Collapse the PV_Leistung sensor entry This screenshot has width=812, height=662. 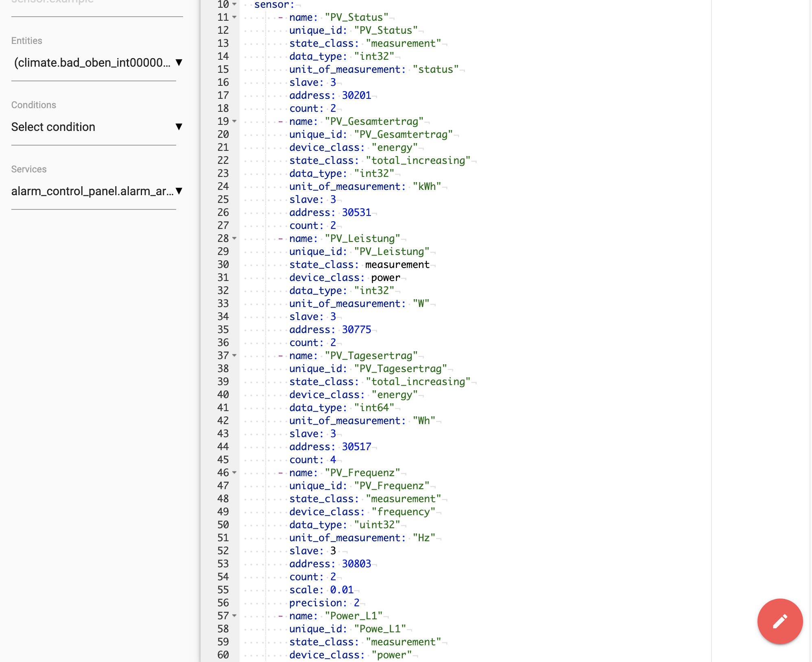point(234,239)
